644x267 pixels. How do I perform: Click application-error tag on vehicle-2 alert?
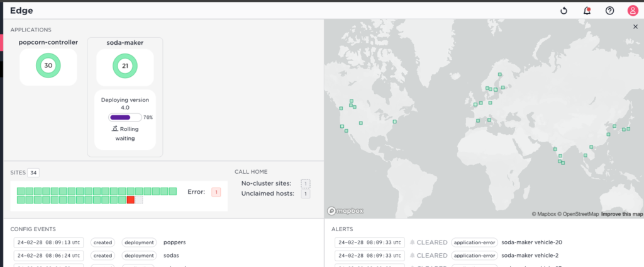pos(474,255)
